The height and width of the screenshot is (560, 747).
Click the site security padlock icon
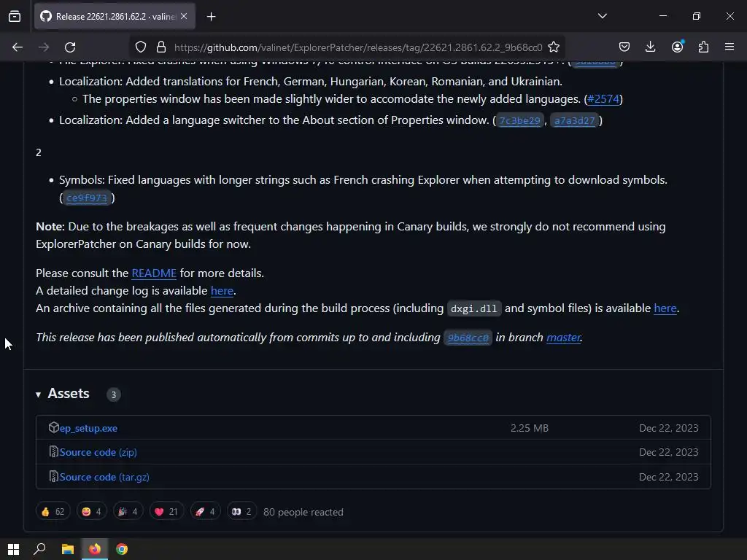[161, 47]
